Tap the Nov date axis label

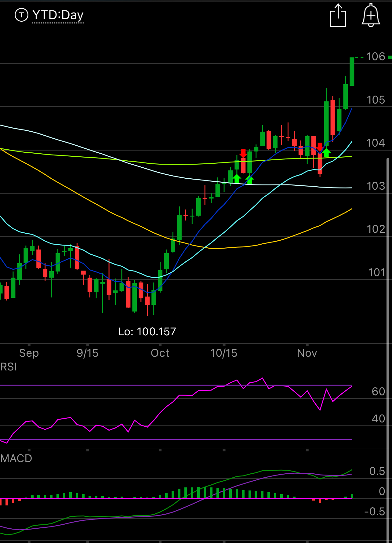(x=307, y=353)
